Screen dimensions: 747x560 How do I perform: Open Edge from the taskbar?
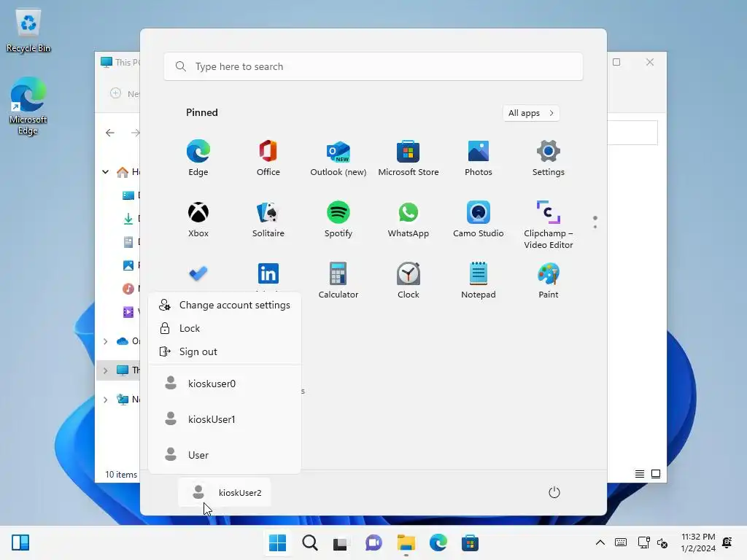[438, 542]
